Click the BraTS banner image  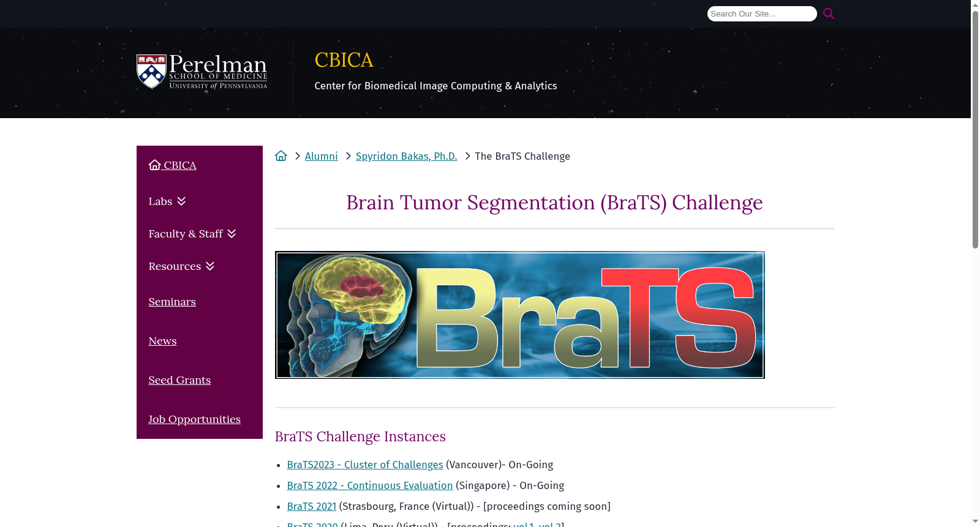[520, 315]
